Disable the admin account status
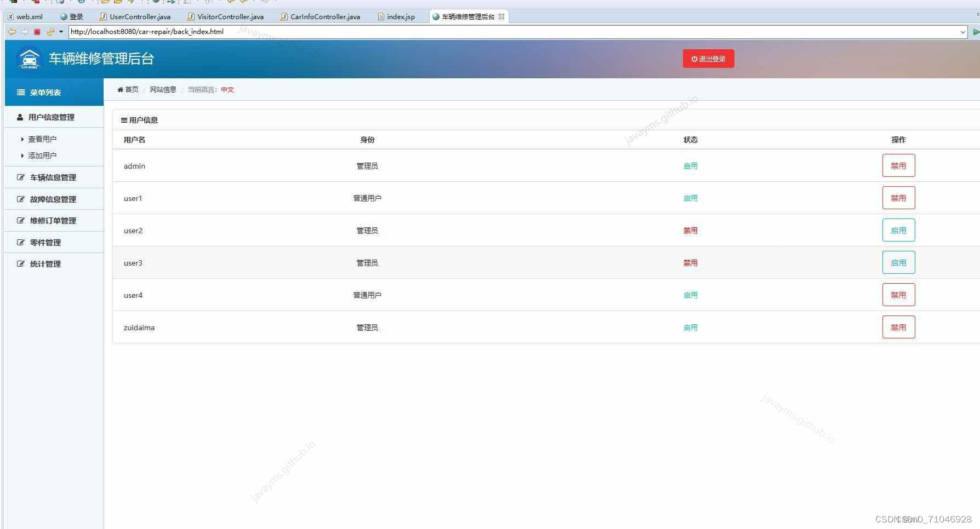 pyautogui.click(x=898, y=165)
